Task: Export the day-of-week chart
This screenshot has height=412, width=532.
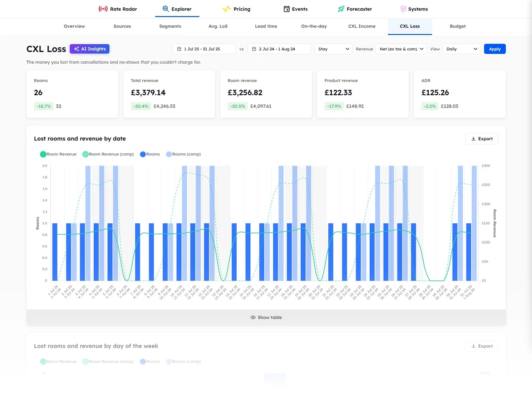Action: pyautogui.click(x=482, y=346)
